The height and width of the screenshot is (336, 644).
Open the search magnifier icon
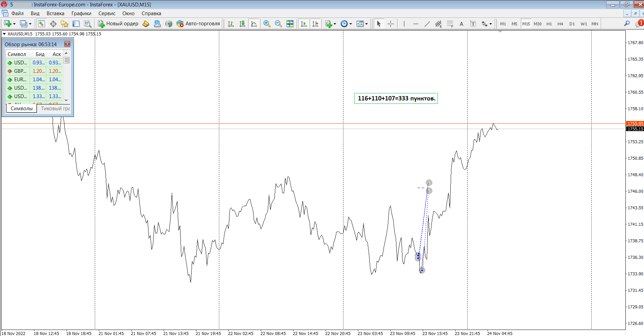(x=627, y=24)
